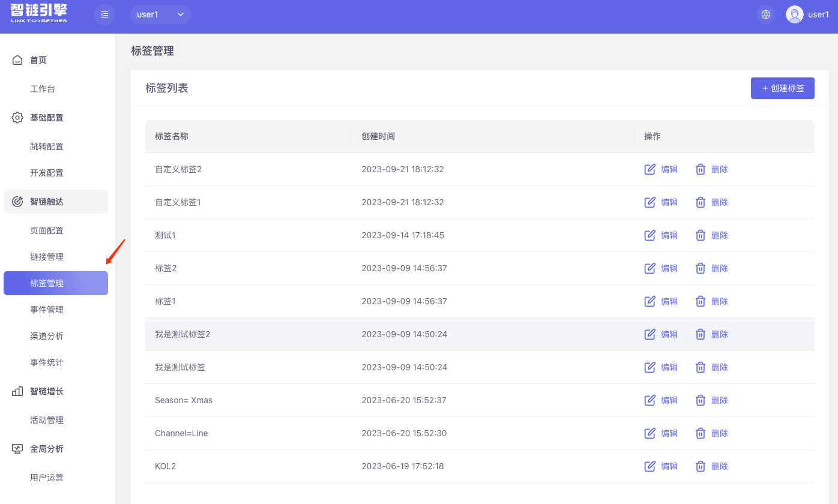The height and width of the screenshot is (504, 838).
Task: Open 链接管理 in the sidebar
Action: [47, 257]
